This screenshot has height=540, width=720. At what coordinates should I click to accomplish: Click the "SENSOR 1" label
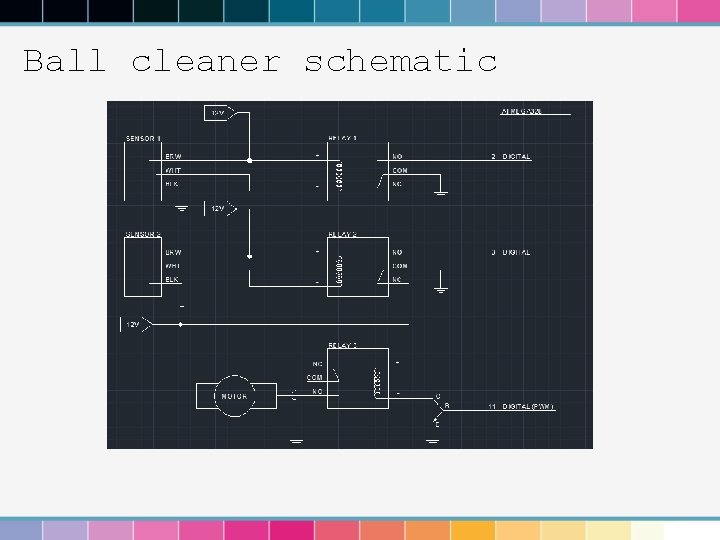coord(143,138)
